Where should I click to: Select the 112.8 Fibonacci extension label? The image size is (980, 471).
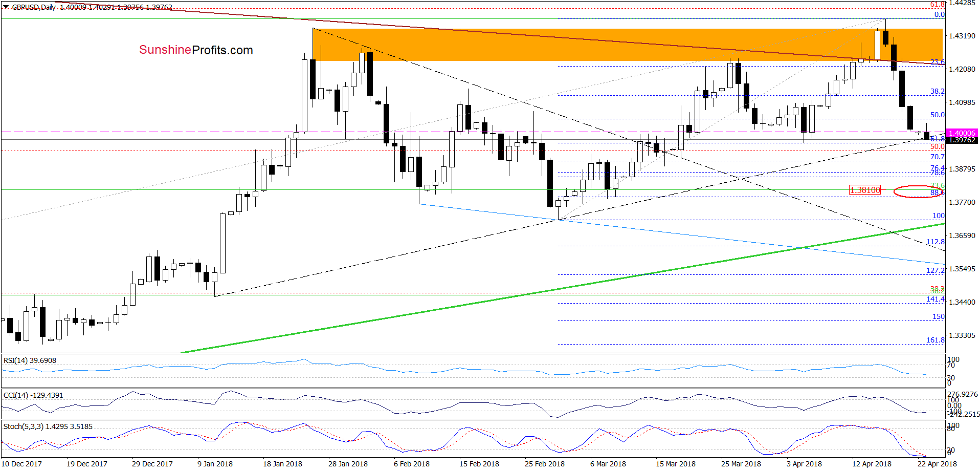tap(936, 242)
